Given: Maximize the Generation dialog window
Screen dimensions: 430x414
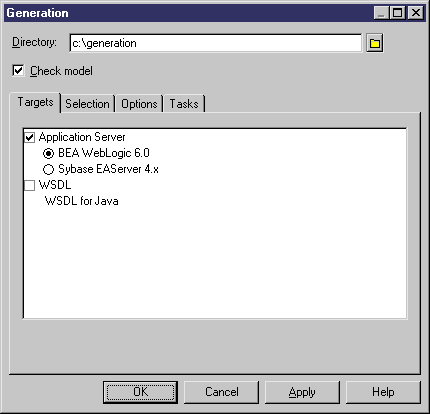Looking at the screenshot, I should point(398,13).
